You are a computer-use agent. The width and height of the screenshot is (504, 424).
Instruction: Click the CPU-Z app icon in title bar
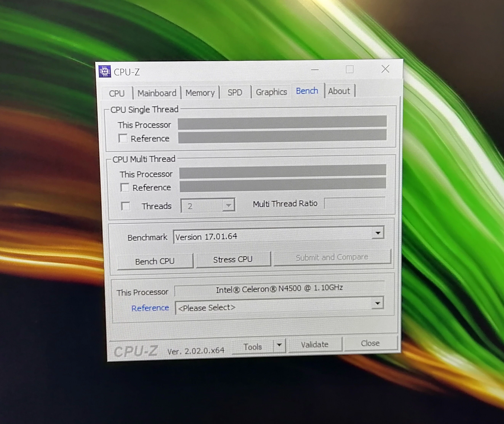tap(105, 71)
